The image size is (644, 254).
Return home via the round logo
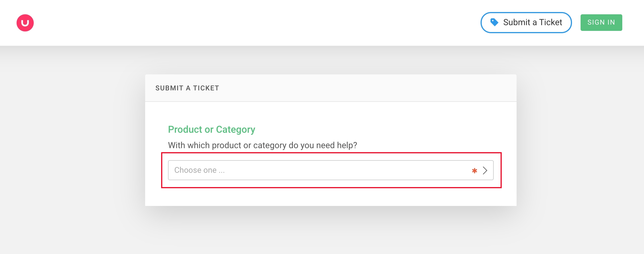point(25,23)
